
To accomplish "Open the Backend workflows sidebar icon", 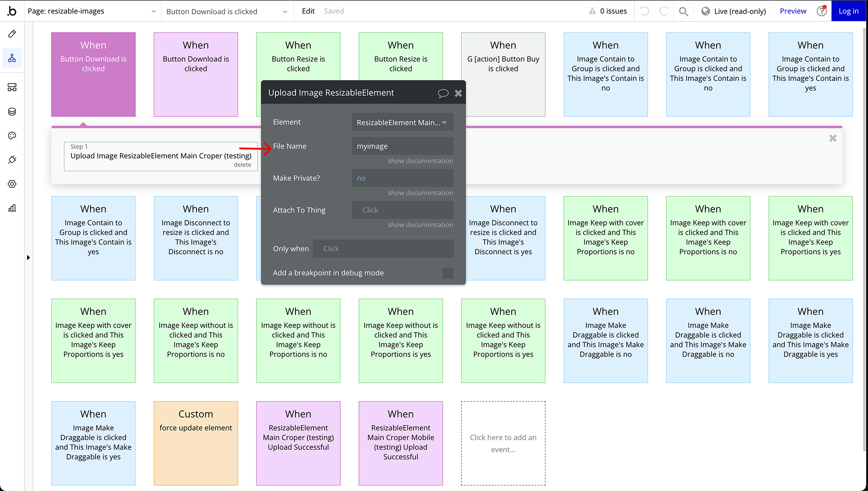I will [12, 87].
